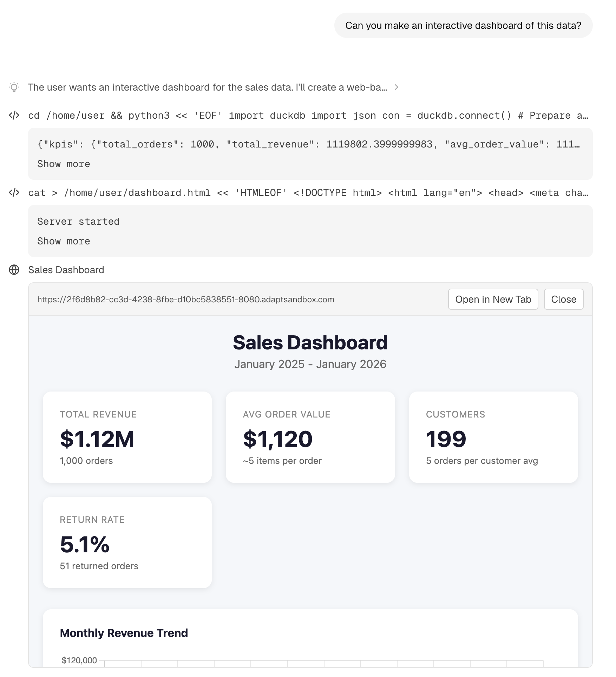Show more of the KPIs JSON output
The image size is (616, 677).
(64, 164)
